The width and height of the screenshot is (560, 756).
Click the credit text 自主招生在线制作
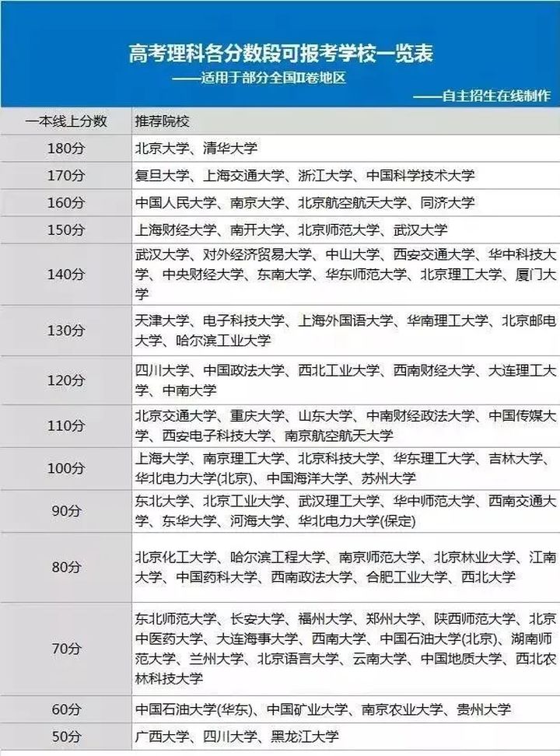click(496, 96)
